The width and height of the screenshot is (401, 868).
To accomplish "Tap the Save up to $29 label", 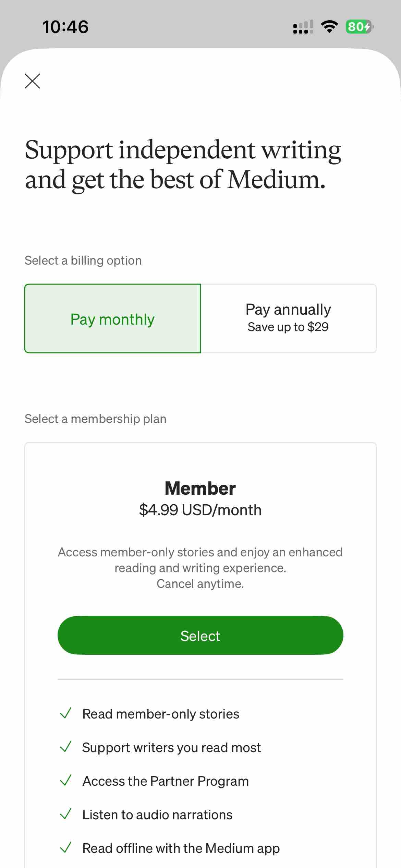I will point(288,327).
